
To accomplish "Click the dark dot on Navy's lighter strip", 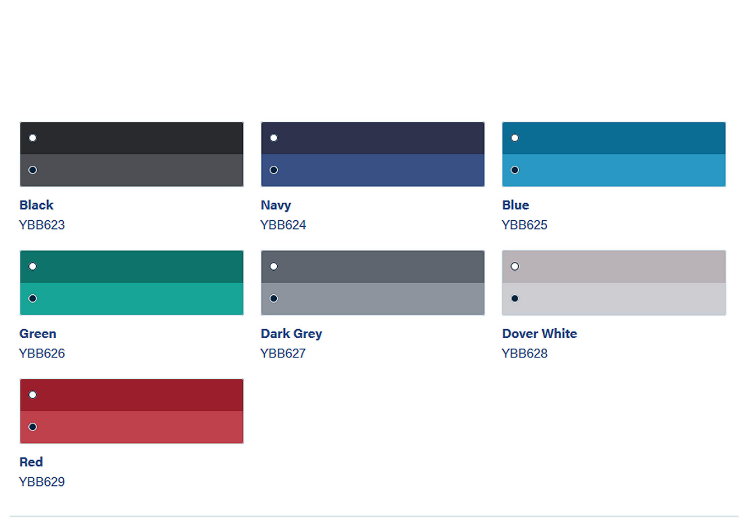I will click(274, 170).
